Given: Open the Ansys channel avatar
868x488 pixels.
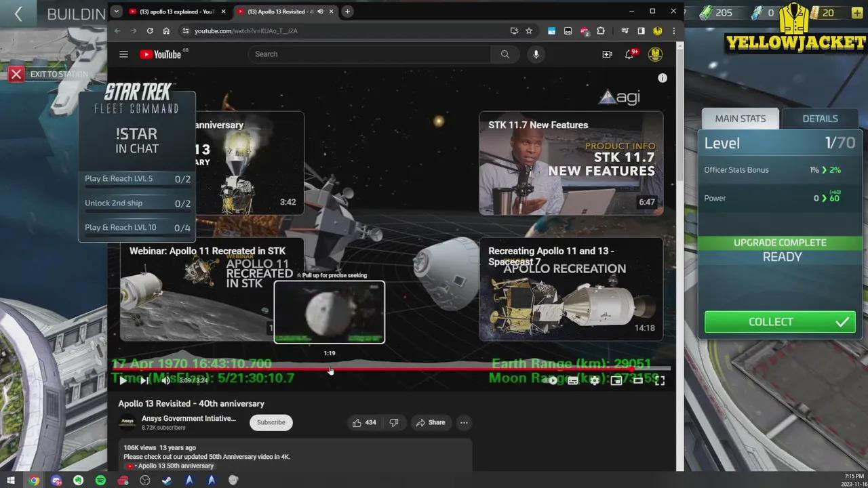Looking at the screenshot, I should click(127, 422).
